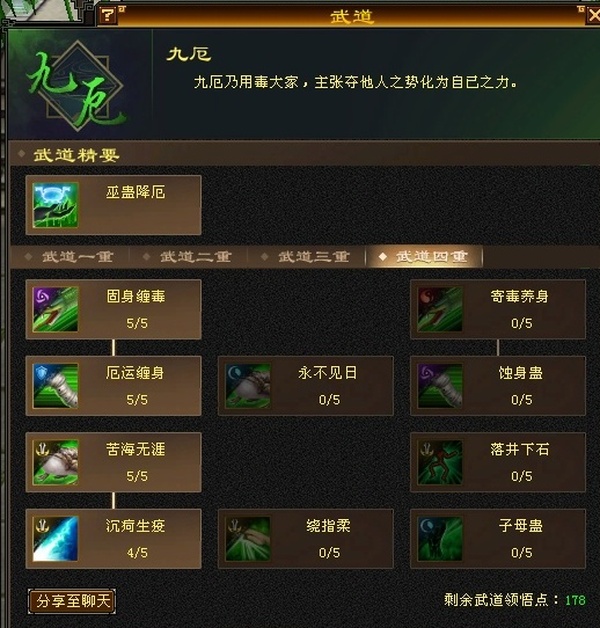Click the 蚀身蛊 skill icon
This screenshot has height=628, width=600.
click(x=440, y=386)
